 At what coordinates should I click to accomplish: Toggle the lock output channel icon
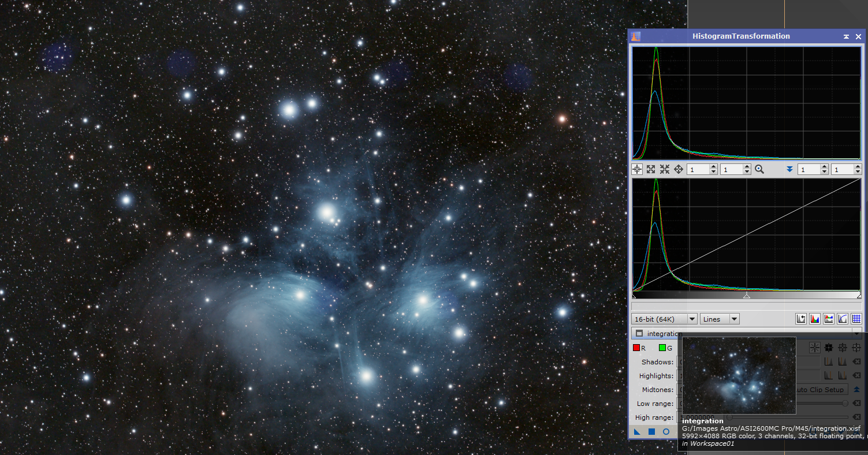[x=829, y=319]
